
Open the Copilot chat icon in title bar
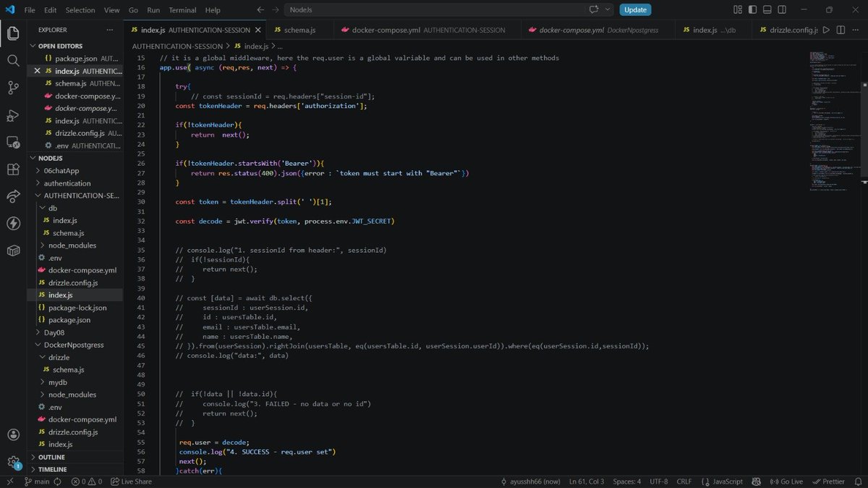(x=595, y=10)
